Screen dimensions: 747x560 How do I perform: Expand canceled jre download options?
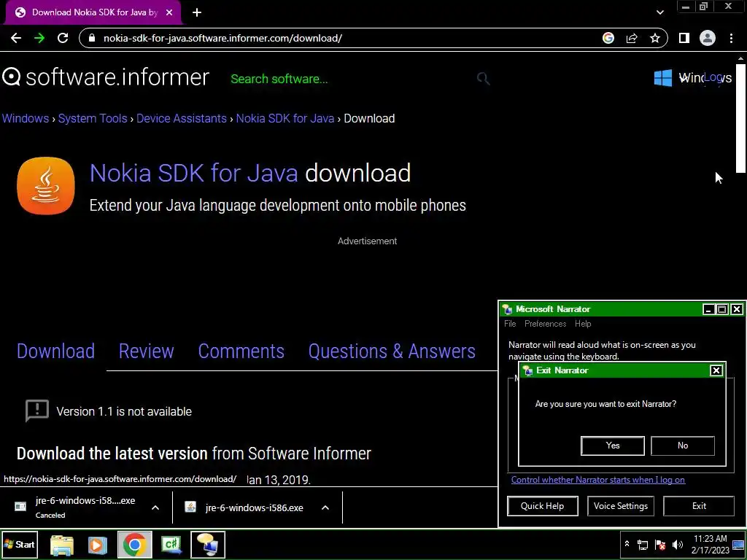click(x=155, y=507)
